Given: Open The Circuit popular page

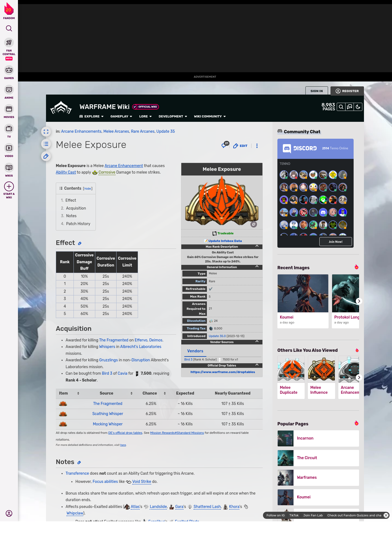Looking at the screenshot, I should click(x=318, y=458).
